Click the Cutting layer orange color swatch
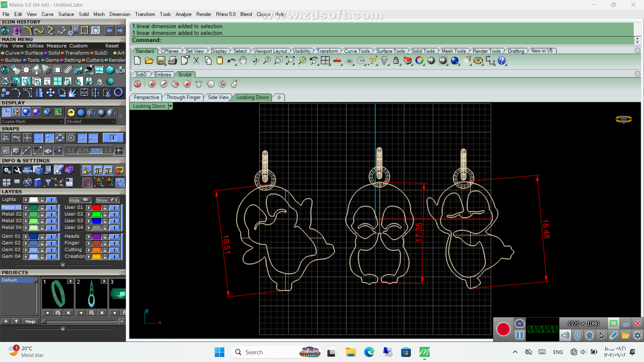Viewport: 644px width, 362px height. click(x=97, y=250)
